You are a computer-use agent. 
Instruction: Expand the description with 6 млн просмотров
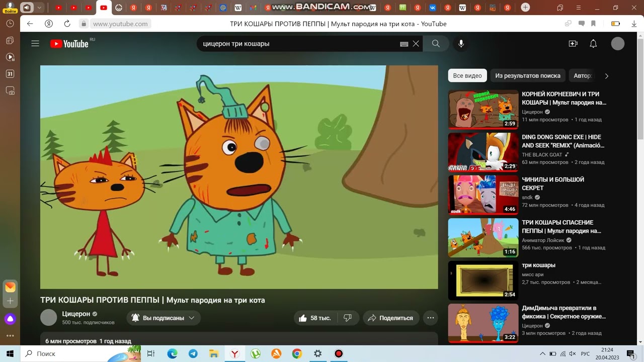[x=239, y=338]
